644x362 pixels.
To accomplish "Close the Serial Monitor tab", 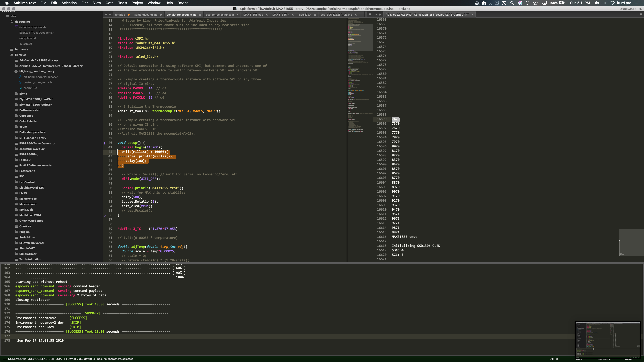I will [x=472, y=15].
